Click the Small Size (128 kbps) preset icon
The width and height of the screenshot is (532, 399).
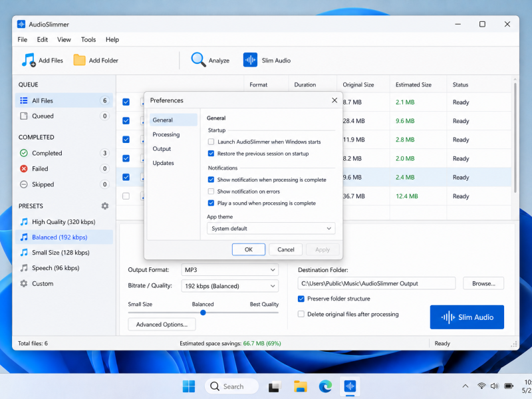coord(24,253)
